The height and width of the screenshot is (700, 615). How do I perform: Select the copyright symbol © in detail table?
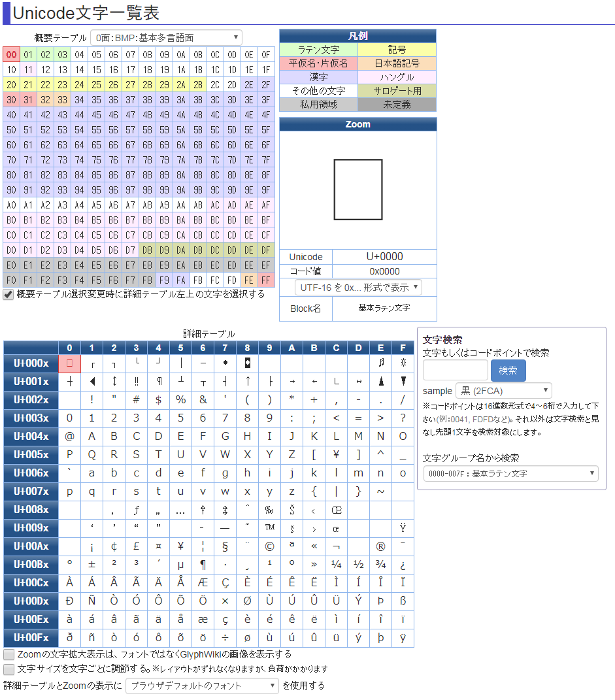269,546
